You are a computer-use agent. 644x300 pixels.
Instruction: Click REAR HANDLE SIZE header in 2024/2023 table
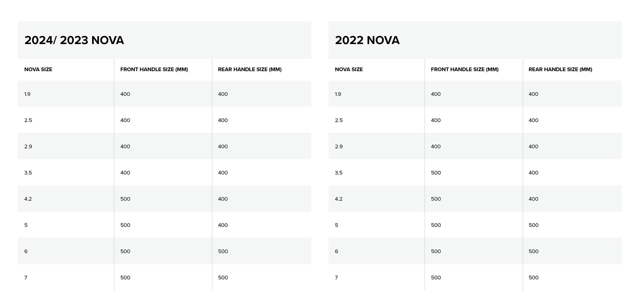249,69
